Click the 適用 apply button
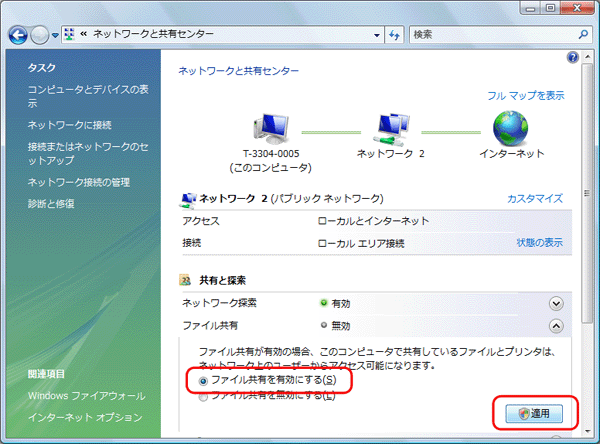The image size is (600, 444). coord(534,412)
